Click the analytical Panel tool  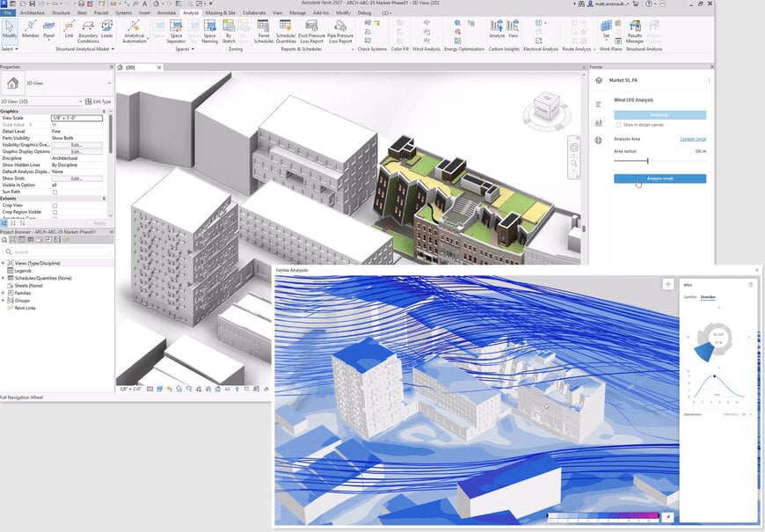48,29
